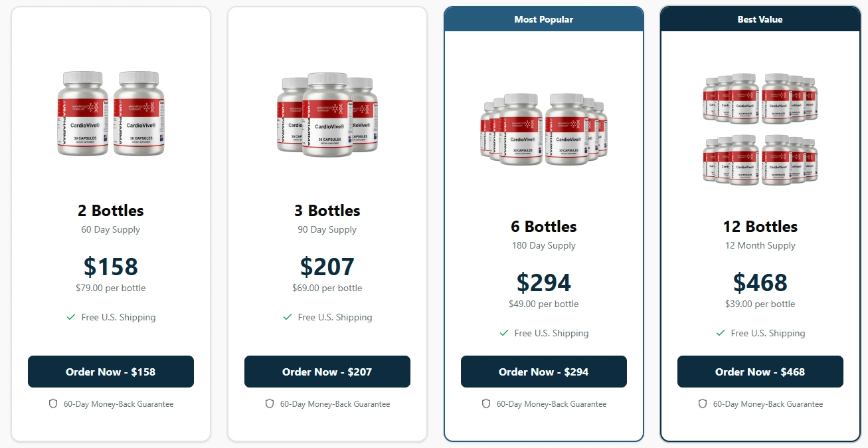Image resolution: width=868 pixels, height=448 pixels.
Task: Click the CardioVive bottles image in the 2 Bottles card
Action: [x=110, y=113]
